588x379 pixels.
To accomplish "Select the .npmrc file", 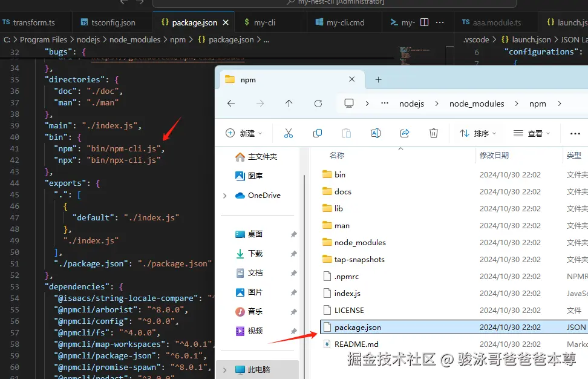I will coord(341,277).
